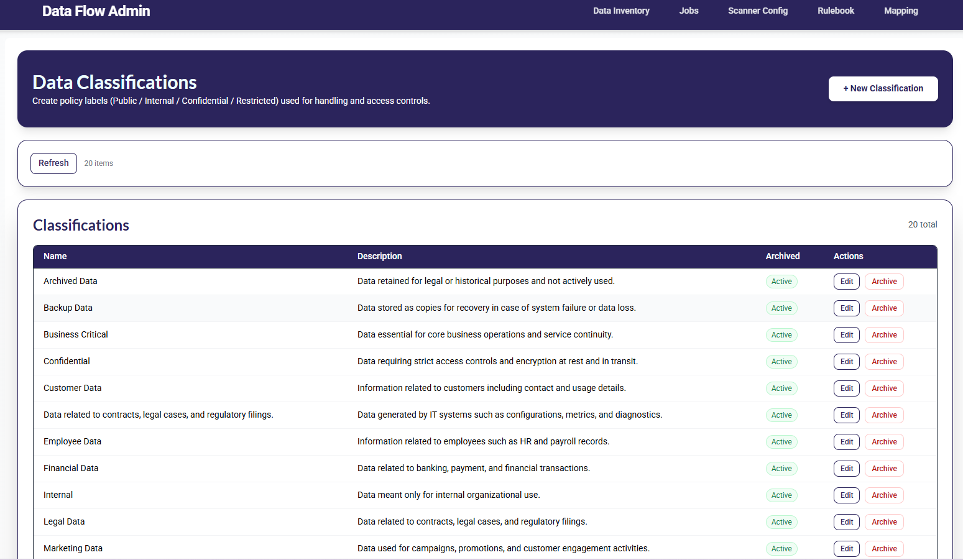Go to the Jobs page
This screenshot has height=560, width=963.
coord(688,11)
